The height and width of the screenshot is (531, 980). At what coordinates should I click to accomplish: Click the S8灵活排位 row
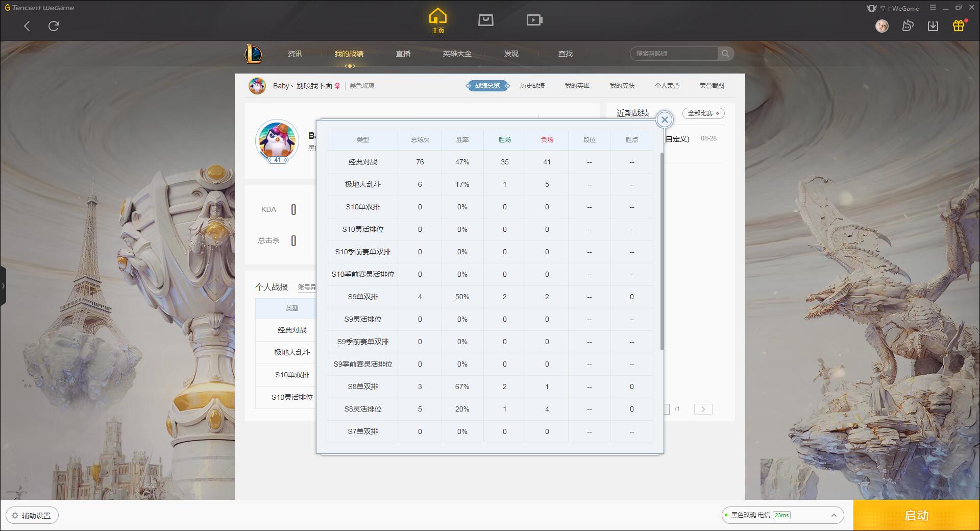click(x=490, y=409)
